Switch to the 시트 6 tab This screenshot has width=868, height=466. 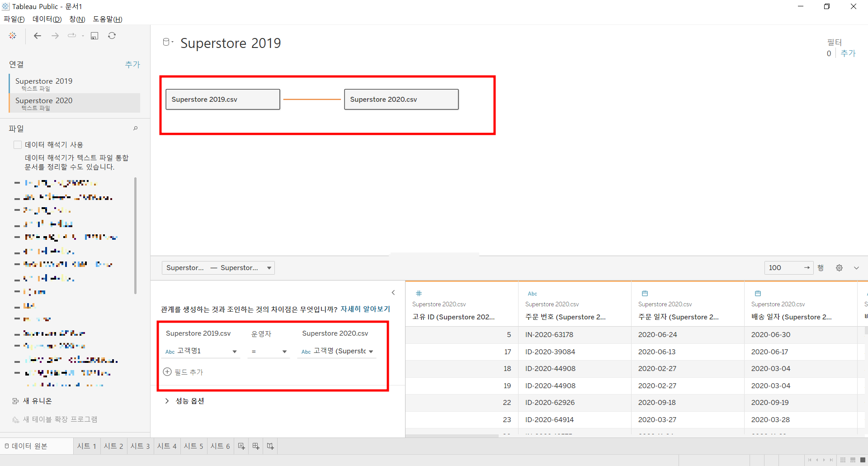pos(220,446)
